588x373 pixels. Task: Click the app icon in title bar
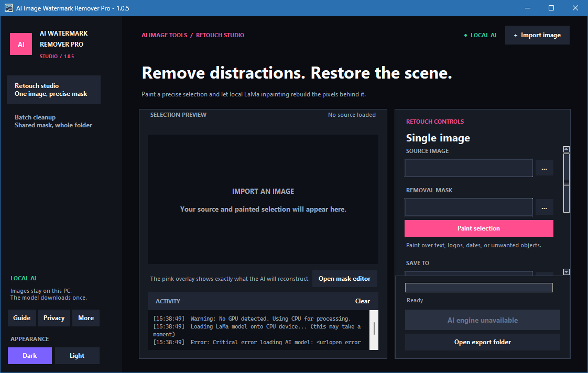[x=8, y=8]
